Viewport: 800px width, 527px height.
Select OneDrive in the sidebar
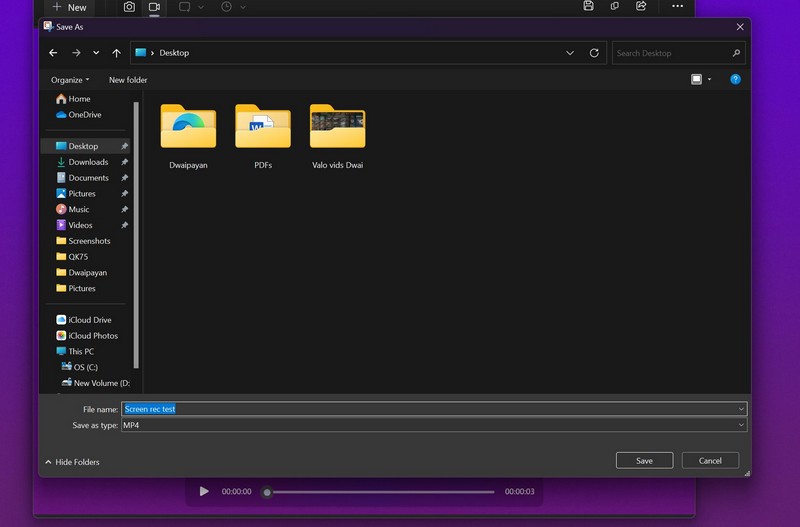coord(84,115)
